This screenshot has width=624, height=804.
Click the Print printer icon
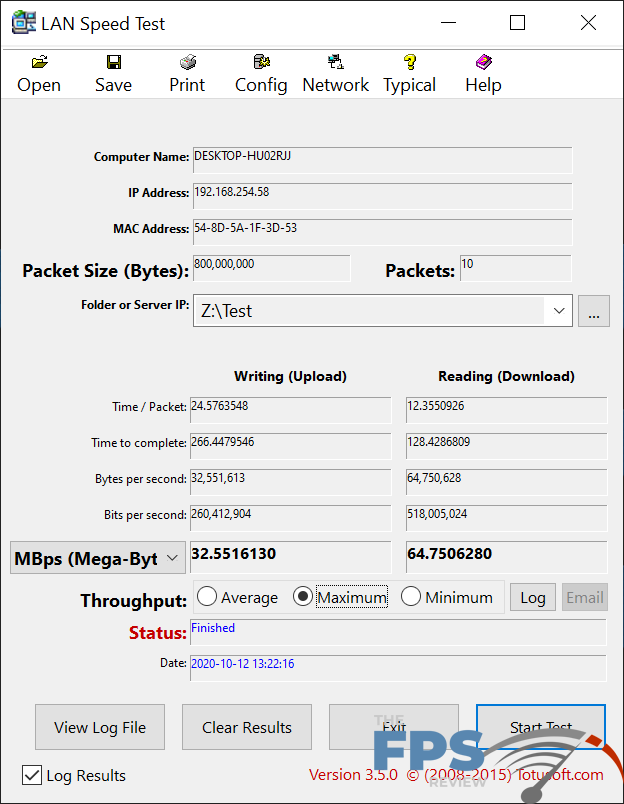(x=188, y=62)
